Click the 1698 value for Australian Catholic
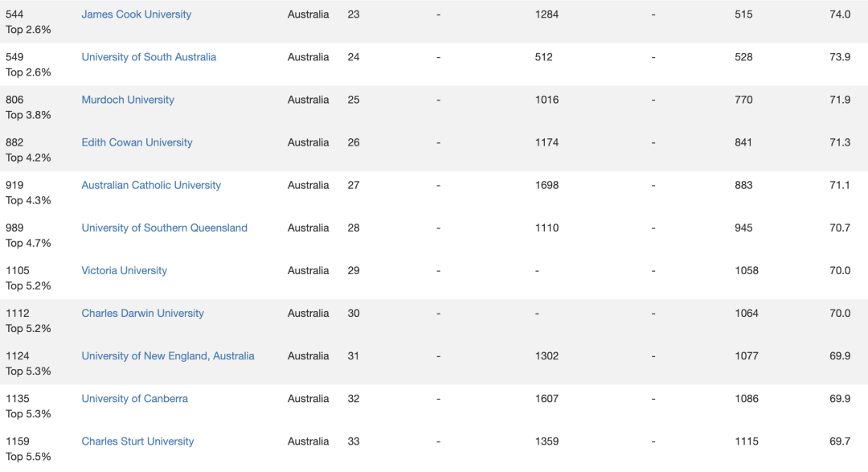This screenshot has width=868, height=472. [x=547, y=185]
